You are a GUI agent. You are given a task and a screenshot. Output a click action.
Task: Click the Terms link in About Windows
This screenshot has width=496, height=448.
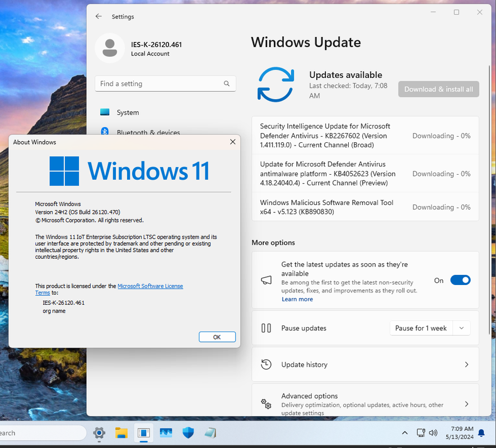click(x=43, y=293)
